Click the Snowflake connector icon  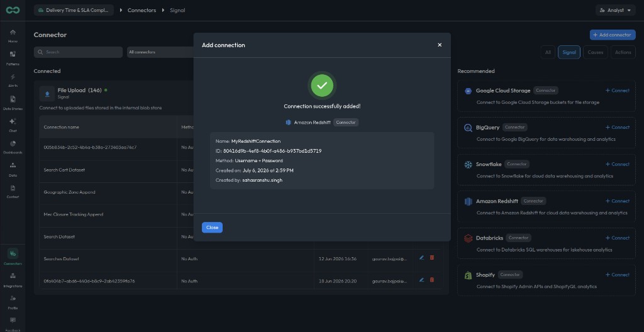(468, 164)
